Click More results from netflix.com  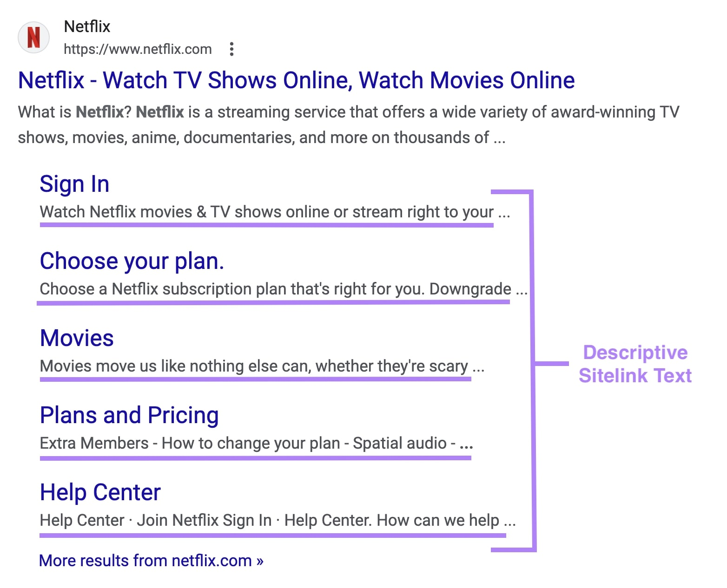[151, 561]
